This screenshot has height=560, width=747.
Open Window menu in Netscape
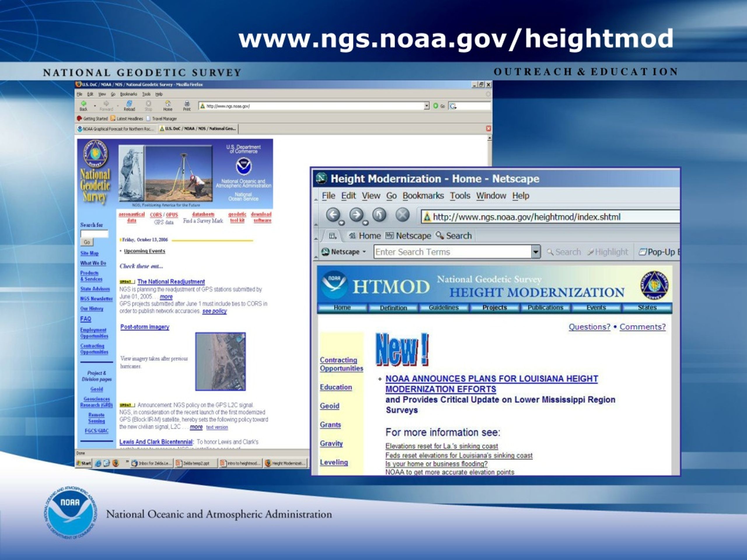coord(491,196)
